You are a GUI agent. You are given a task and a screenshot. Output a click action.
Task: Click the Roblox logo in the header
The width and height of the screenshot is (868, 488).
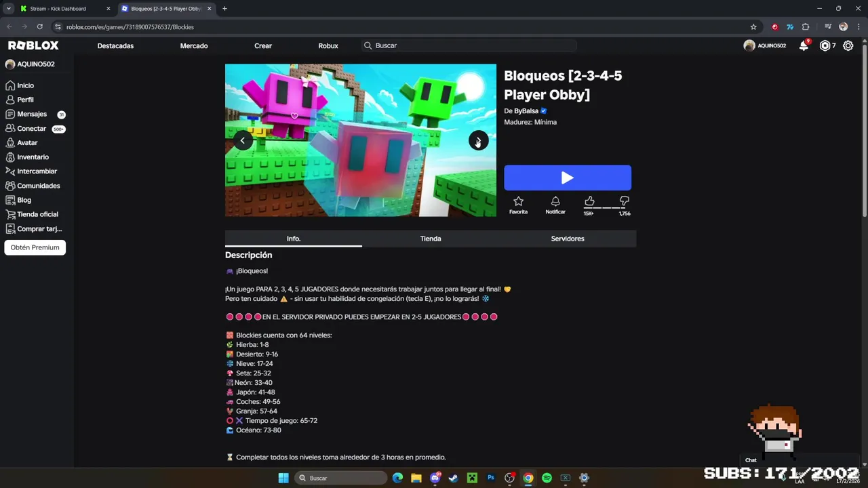33,45
